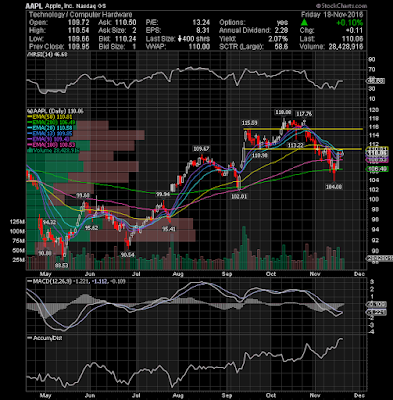The width and height of the screenshot is (393, 400).
Task: Click the blue EMA(12) legend entry
Action: coord(51,134)
